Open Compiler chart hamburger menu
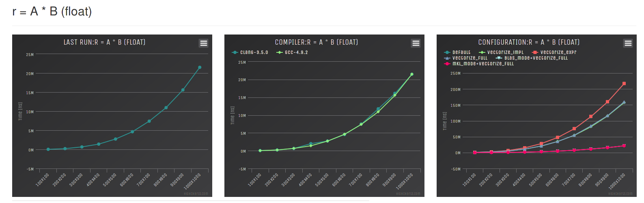The height and width of the screenshot is (203, 644). (x=416, y=43)
